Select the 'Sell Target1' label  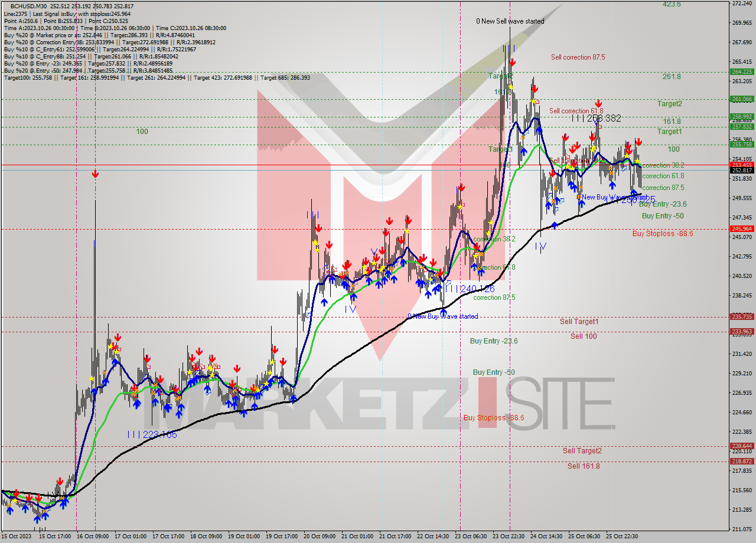click(x=579, y=322)
